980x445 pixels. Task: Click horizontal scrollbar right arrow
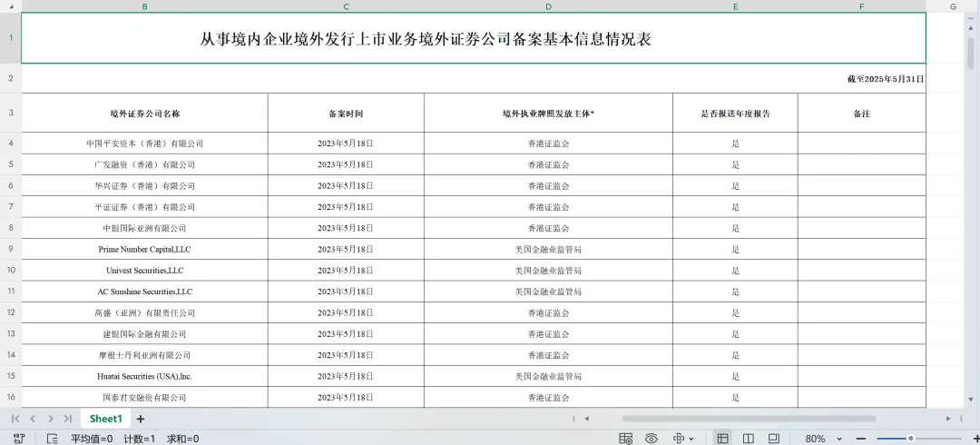[x=948, y=419]
